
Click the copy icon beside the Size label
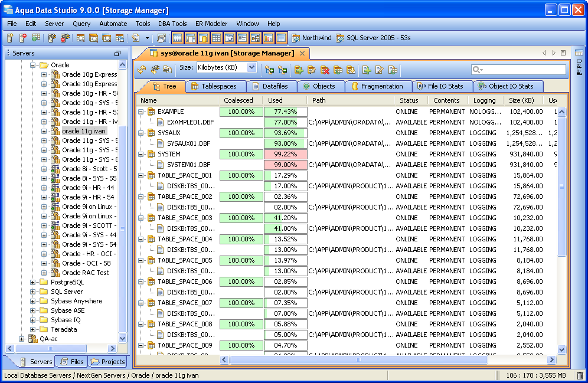coord(167,70)
